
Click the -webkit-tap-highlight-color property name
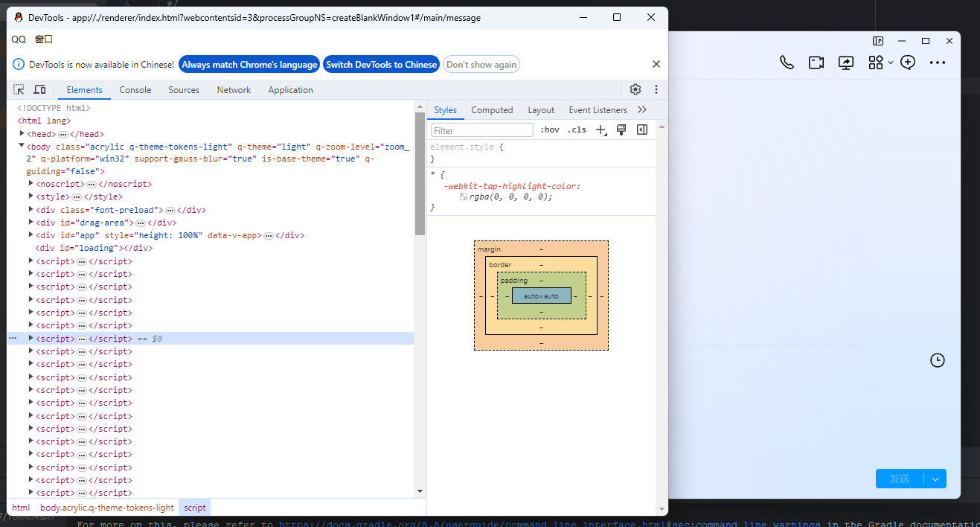click(511, 186)
